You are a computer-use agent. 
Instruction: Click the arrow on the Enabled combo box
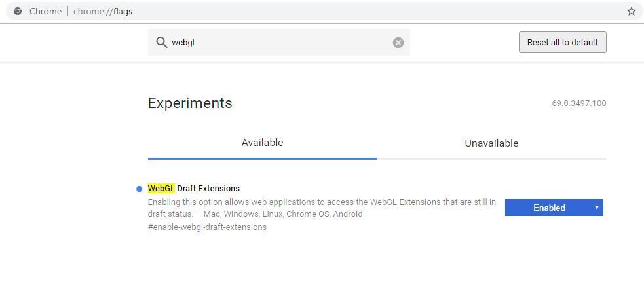pyautogui.click(x=596, y=208)
